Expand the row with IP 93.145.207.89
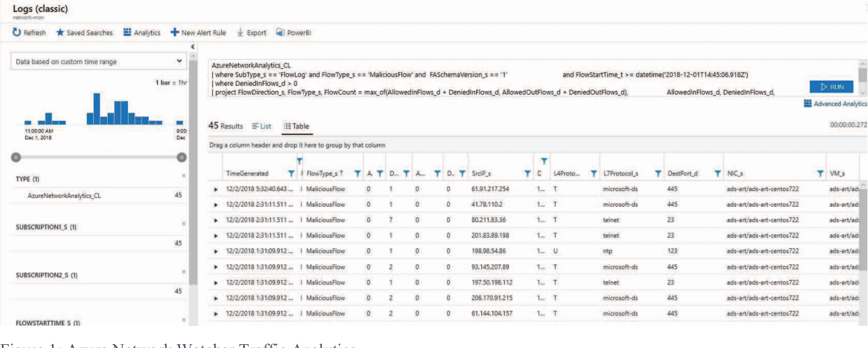Screen dimensions: 868x348 tap(216, 267)
